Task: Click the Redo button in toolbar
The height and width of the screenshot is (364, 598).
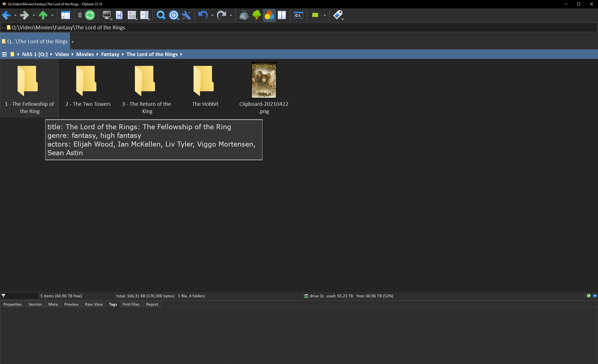Action: point(222,15)
